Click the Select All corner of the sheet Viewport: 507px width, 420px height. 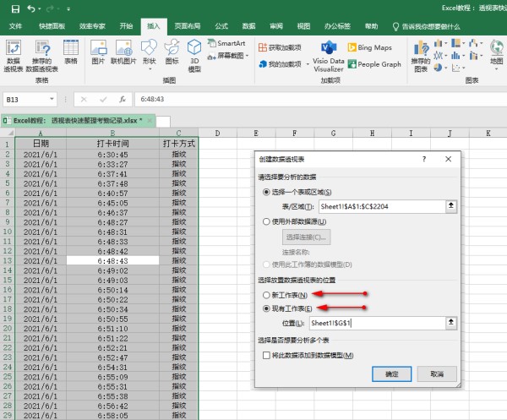[8, 133]
